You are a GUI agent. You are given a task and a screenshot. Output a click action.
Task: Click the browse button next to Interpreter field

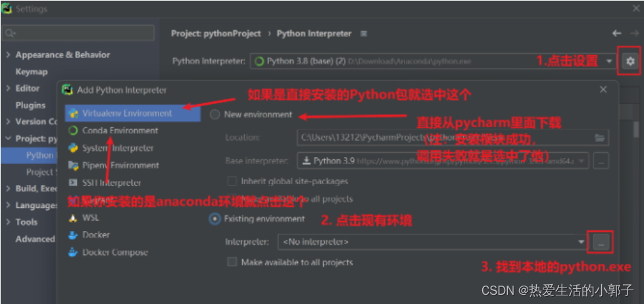pyautogui.click(x=601, y=242)
